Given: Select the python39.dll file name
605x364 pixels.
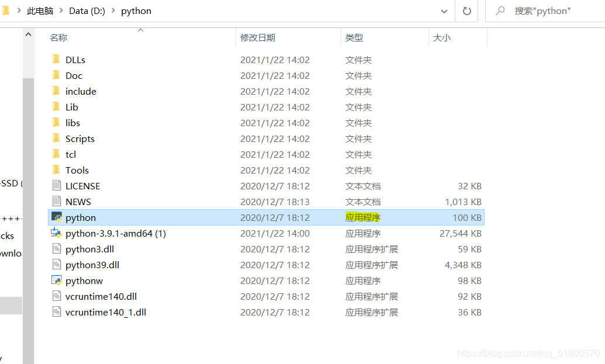Looking at the screenshot, I should pos(92,265).
